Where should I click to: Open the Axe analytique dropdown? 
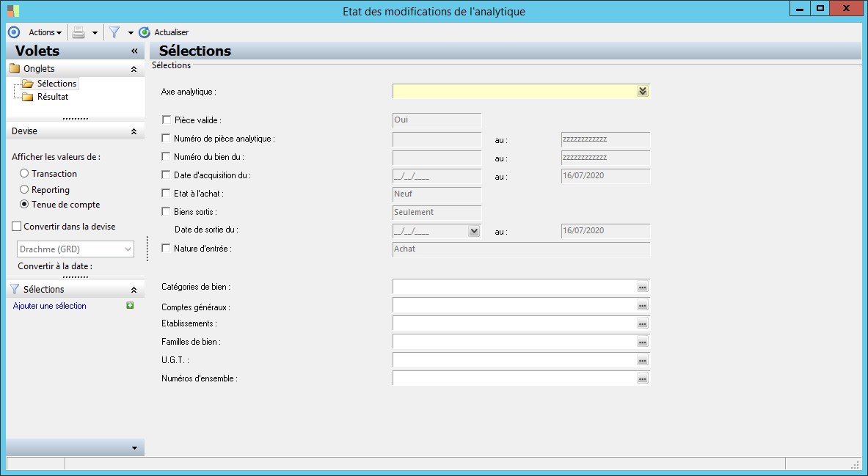coord(642,92)
